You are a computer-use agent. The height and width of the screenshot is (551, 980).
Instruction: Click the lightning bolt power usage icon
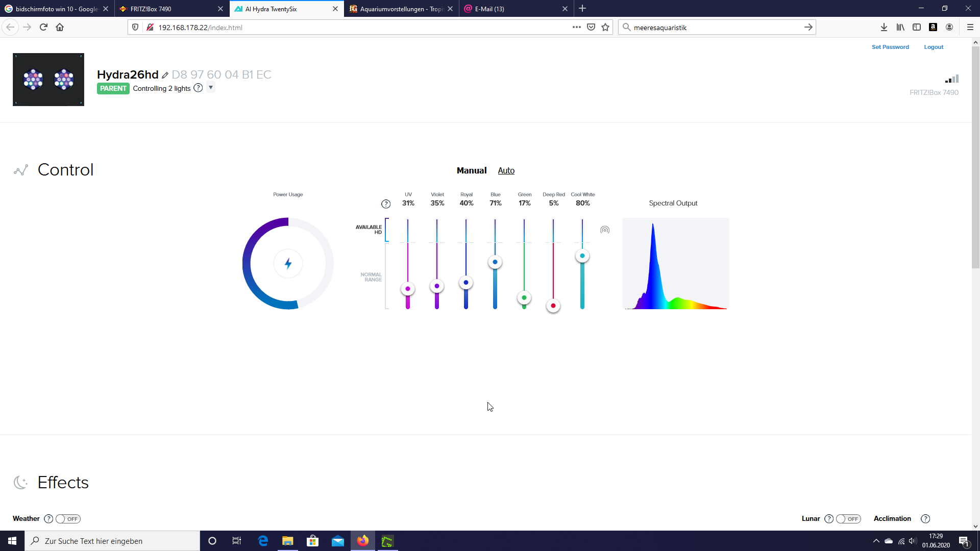pos(288,264)
